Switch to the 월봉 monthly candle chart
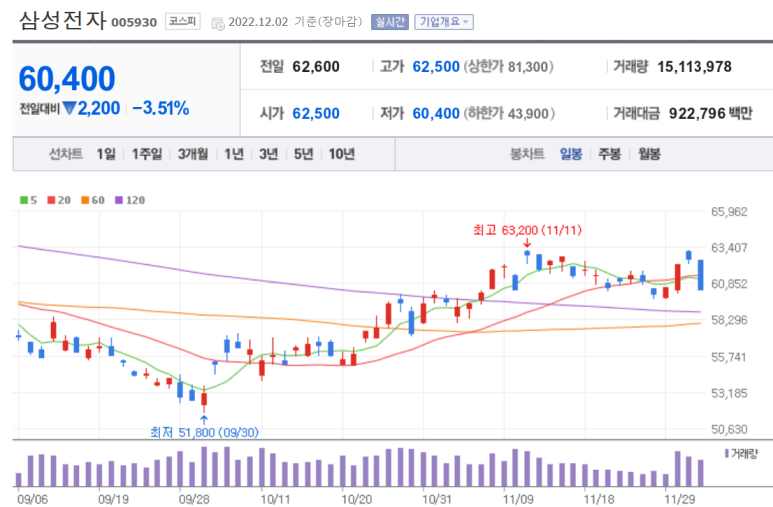The height and width of the screenshot is (507, 773). click(x=649, y=154)
